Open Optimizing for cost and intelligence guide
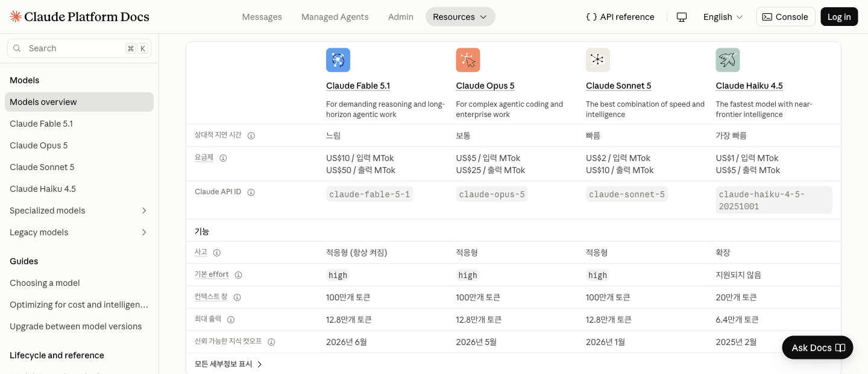Image resolution: width=868 pixels, height=374 pixels. coord(79,305)
